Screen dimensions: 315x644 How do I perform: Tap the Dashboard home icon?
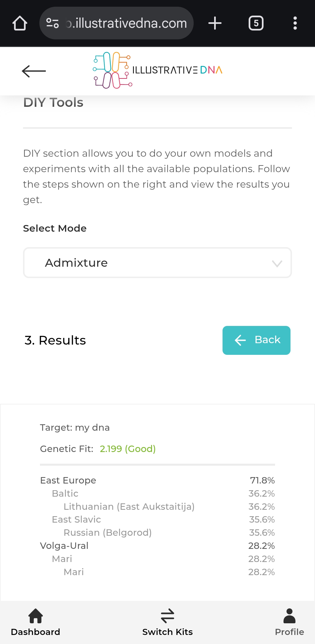pos(36,616)
